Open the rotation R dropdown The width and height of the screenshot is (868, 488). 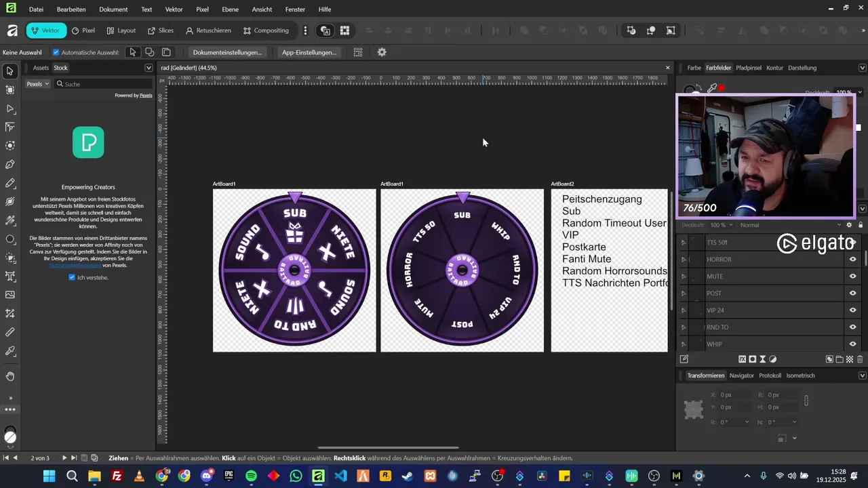click(x=747, y=422)
